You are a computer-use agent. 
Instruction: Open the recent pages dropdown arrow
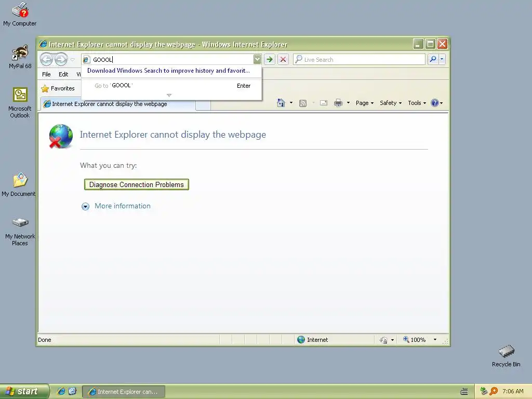73,60
